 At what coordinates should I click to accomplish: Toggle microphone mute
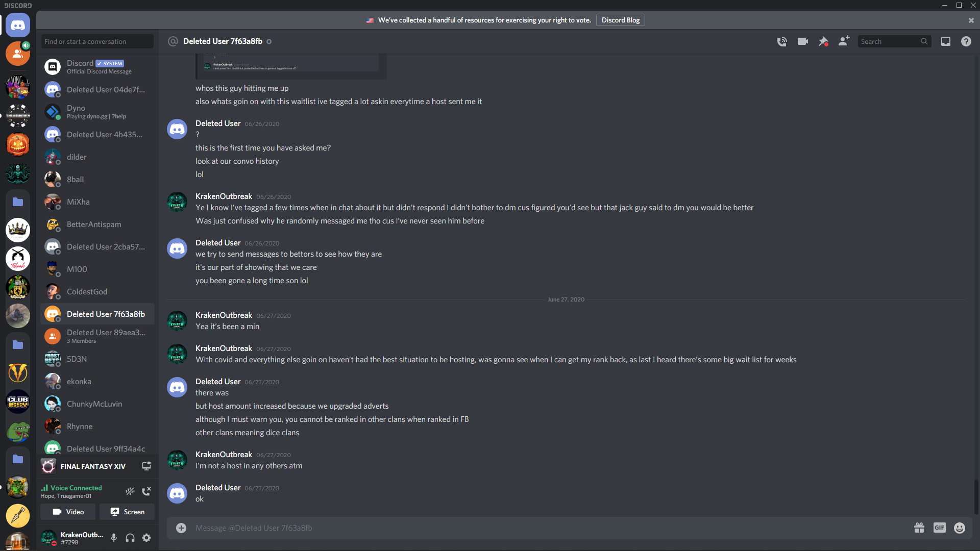click(114, 538)
